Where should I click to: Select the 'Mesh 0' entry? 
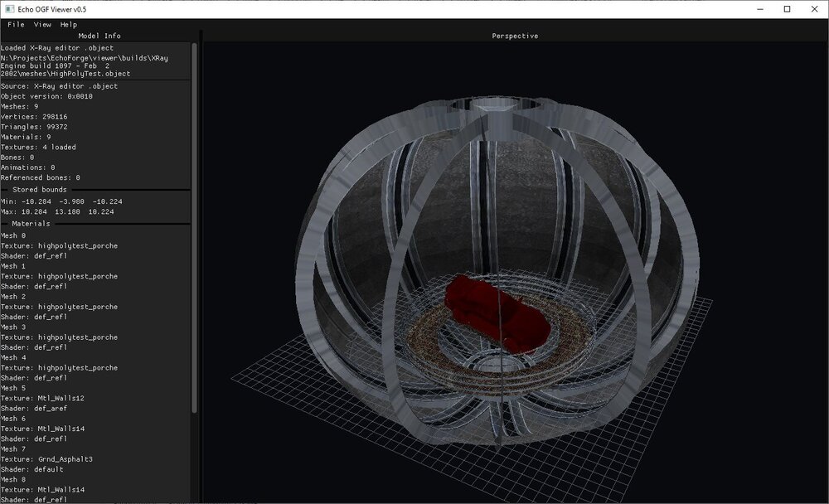click(13, 235)
